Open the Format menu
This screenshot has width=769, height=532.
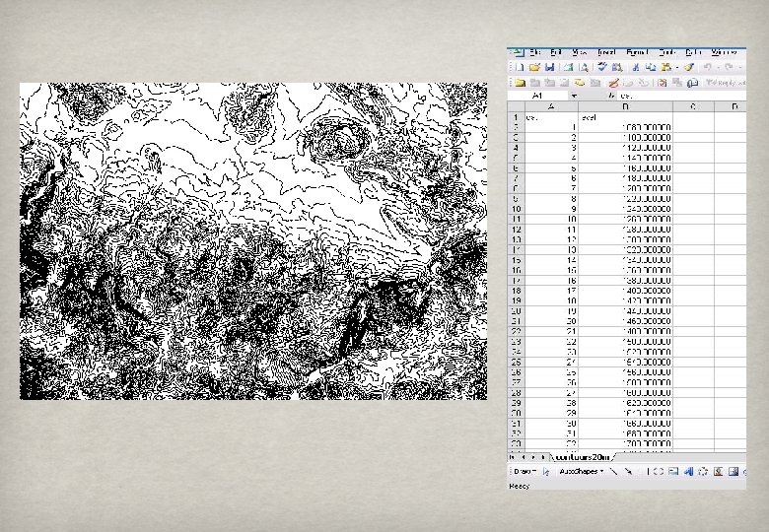click(637, 52)
